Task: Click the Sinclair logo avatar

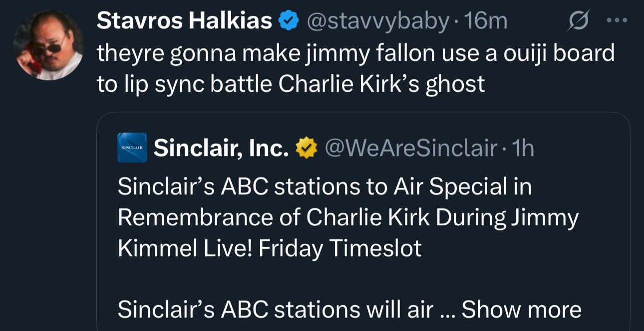Action: 132,148
